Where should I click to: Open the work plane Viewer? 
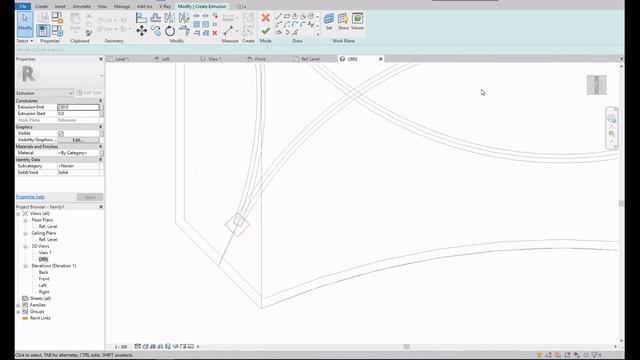357,22
